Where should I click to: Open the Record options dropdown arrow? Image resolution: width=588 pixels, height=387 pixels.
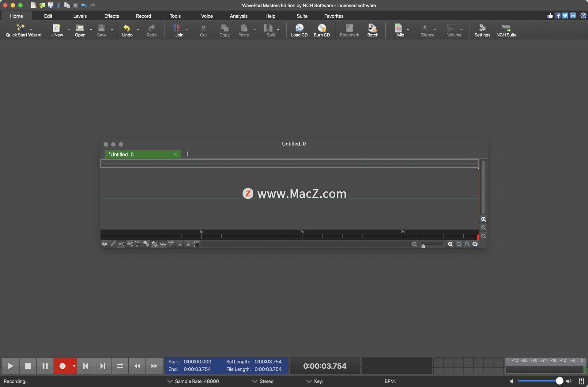(x=74, y=366)
